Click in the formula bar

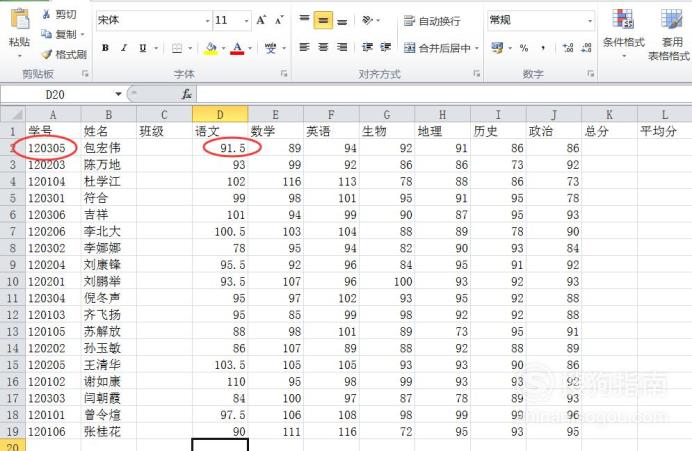pos(444,94)
